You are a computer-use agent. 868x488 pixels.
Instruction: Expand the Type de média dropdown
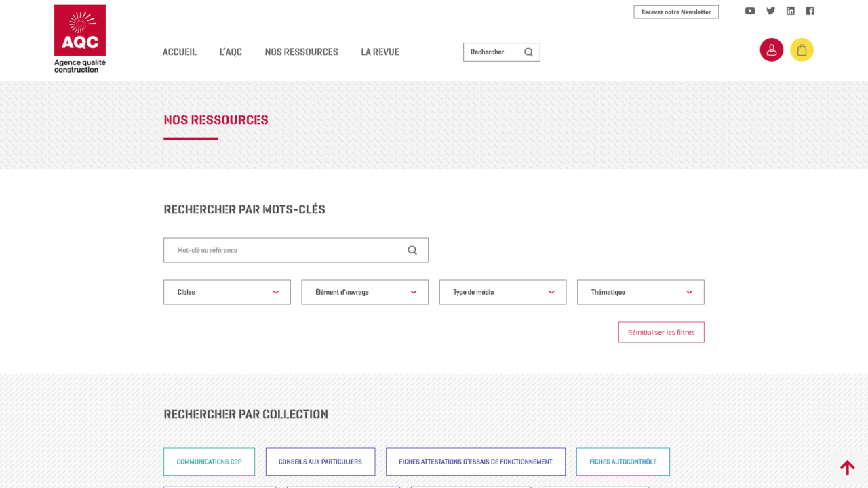pyautogui.click(x=503, y=292)
